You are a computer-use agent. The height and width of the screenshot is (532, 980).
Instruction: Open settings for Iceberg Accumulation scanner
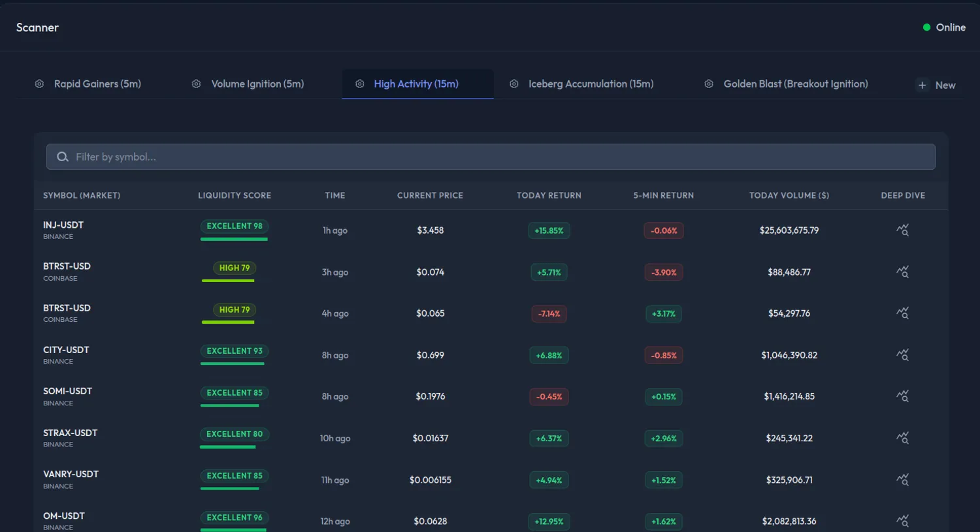[514, 84]
